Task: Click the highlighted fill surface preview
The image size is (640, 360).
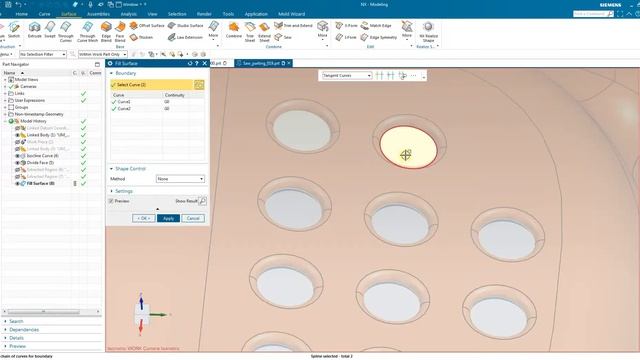Action: (x=408, y=147)
